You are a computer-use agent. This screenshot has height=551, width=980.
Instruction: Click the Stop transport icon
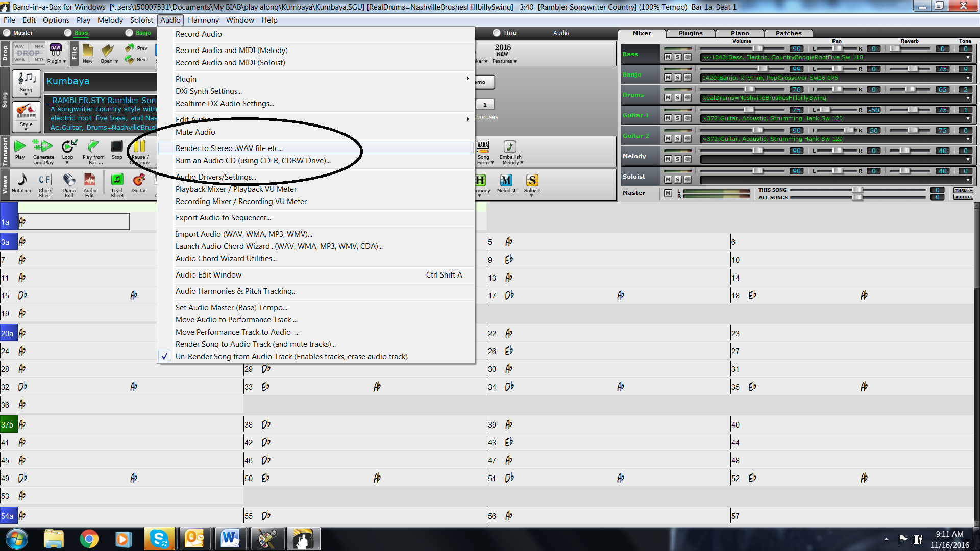(117, 146)
